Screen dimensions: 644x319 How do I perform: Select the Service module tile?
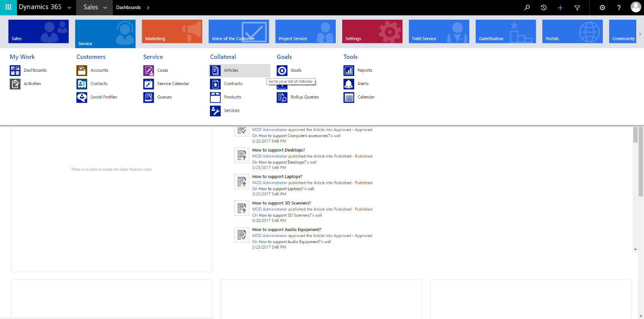pos(105,33)
